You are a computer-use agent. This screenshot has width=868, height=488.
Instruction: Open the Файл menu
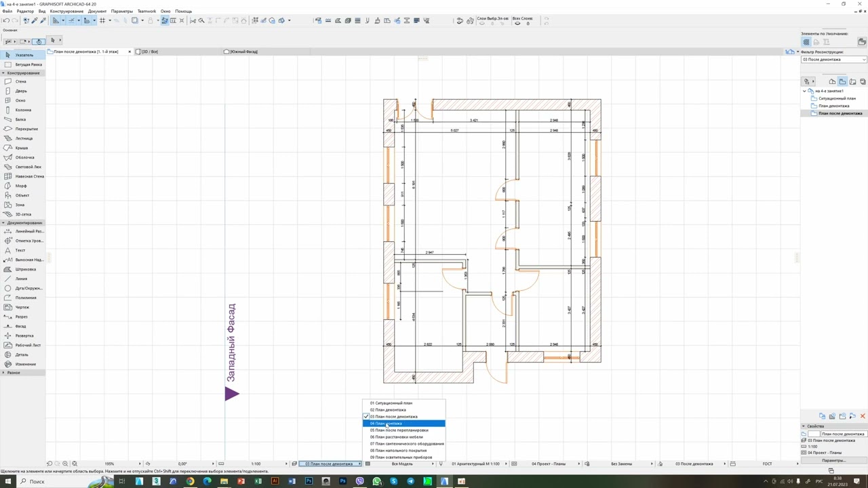7,12
